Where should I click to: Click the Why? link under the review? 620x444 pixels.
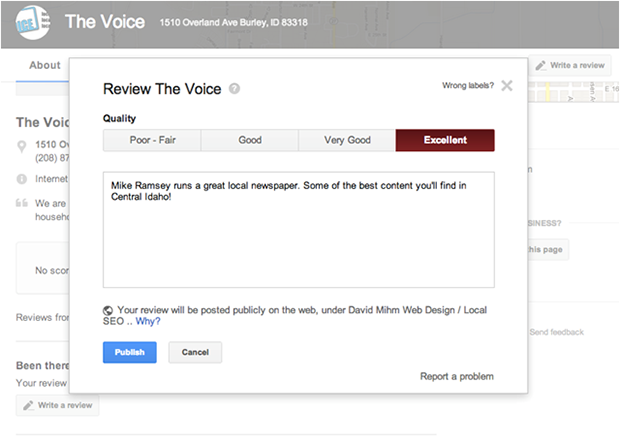[x=148, y=322]
